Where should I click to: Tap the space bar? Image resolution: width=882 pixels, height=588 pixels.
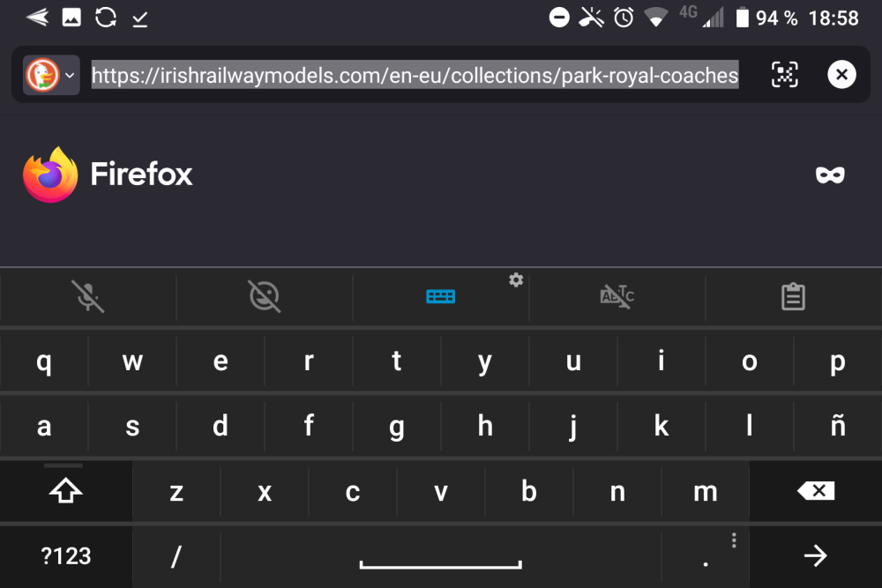tap(440, 556)
